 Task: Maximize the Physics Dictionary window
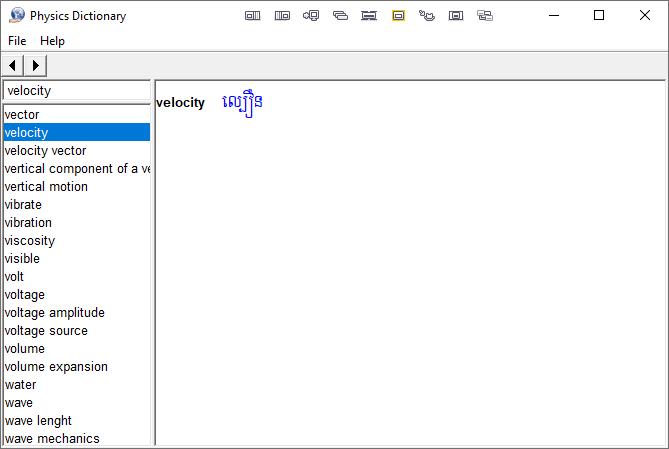[599, 16]
